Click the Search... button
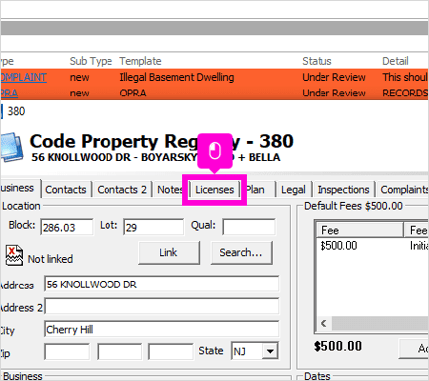Screen dimensions: 429x381 [x=241, y=253]
